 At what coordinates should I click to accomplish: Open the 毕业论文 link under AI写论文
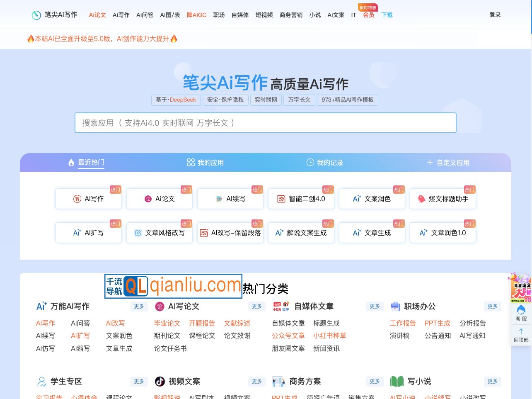(167, 323)
